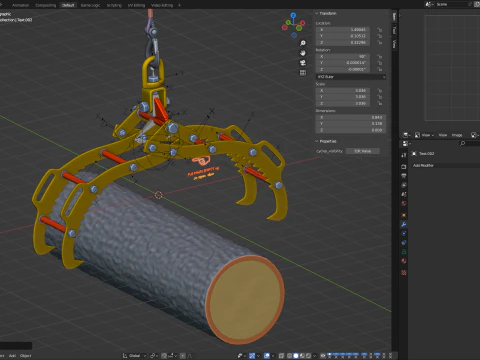
Task: Open the viewport overlays dropdown arrow
Action: pos(272,356)
